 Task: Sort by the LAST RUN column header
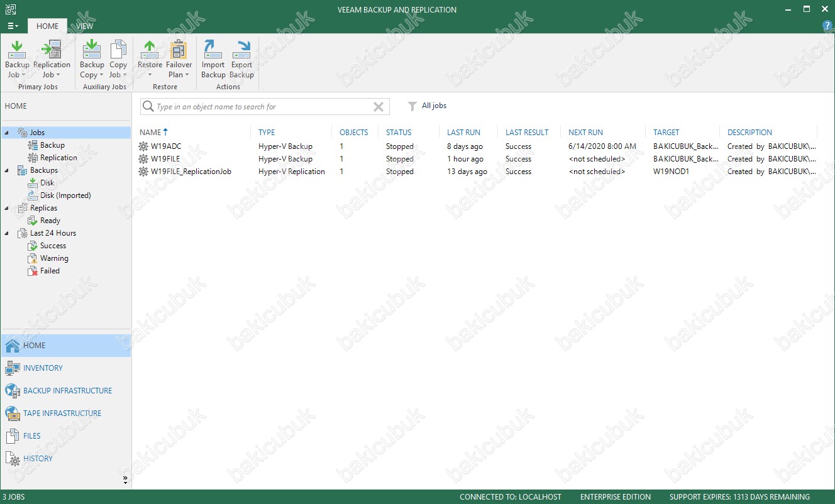pyautogui.click(x=463, y=133)
